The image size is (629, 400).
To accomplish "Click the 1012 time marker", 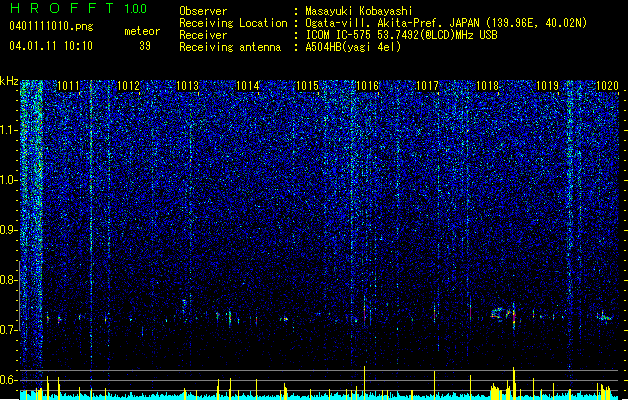I will [x=128, y=86].
